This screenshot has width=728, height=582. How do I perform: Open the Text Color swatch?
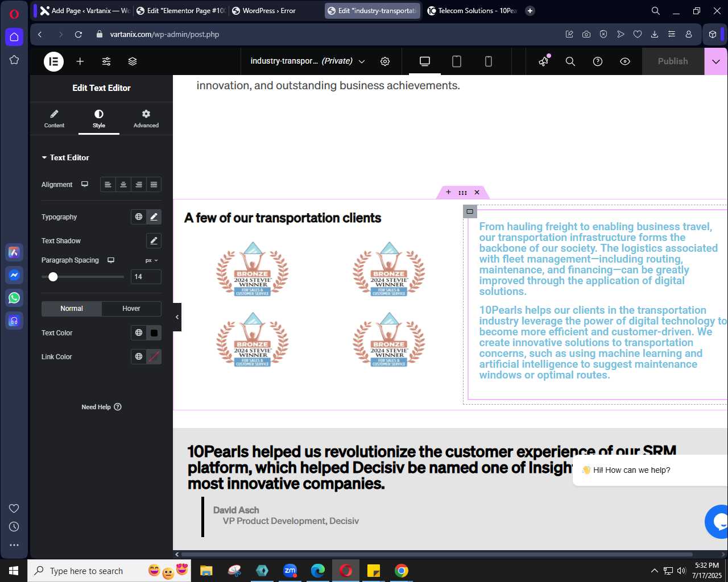[x=154, y=333]
